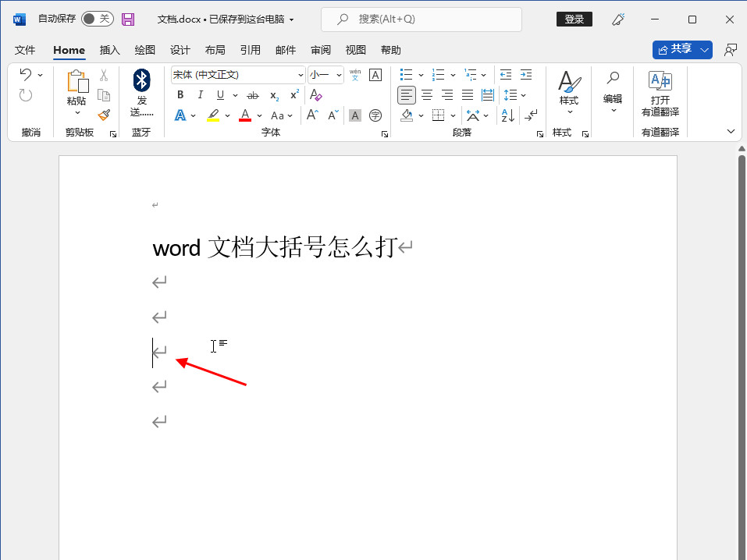Switch to the 绘图 tab

145,50
